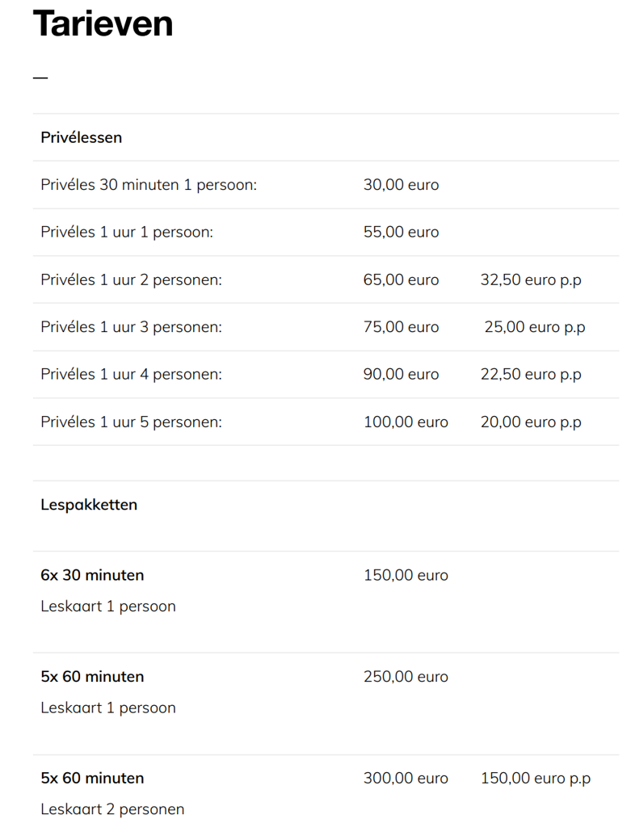Select the 150,00 euro p.p price
The height and width of the screenshot is (840, 631).
(536, 778)
